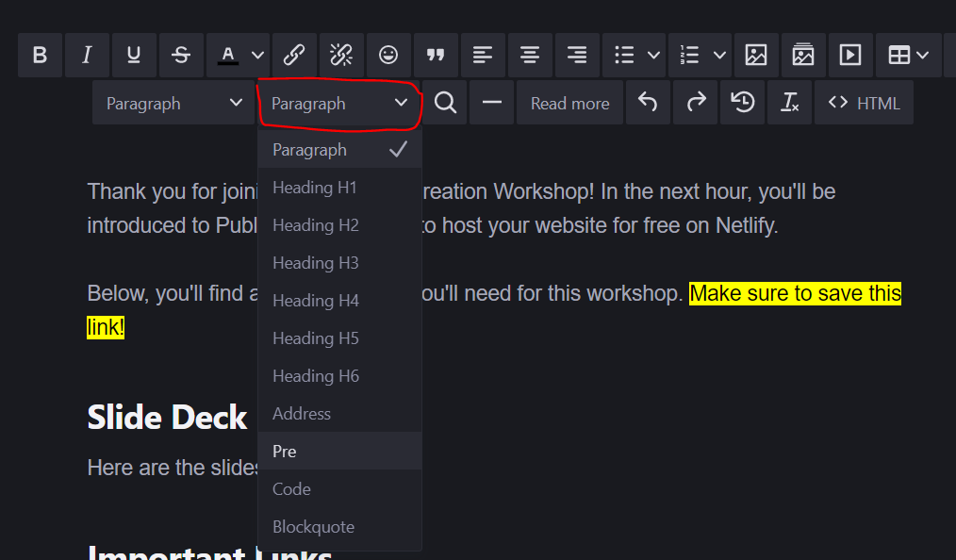Open the first Paragraph style dropdown
The width and height of the screenshot is (956, 560).
tap(173, 103)
